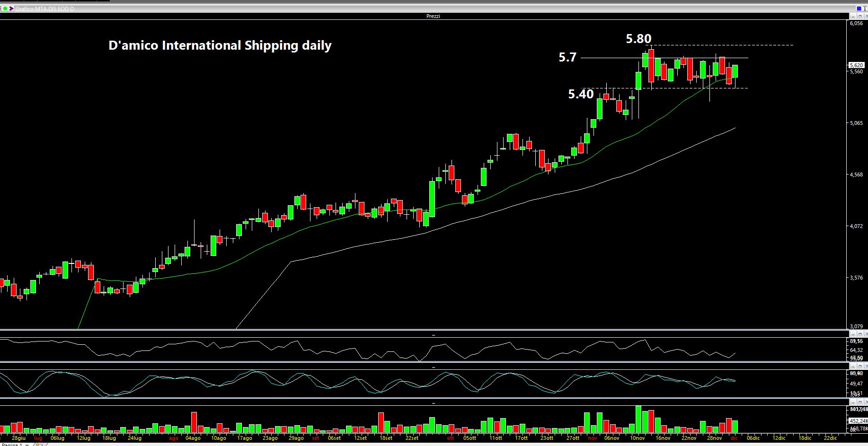Click the 29ago date label

[296, 438]
